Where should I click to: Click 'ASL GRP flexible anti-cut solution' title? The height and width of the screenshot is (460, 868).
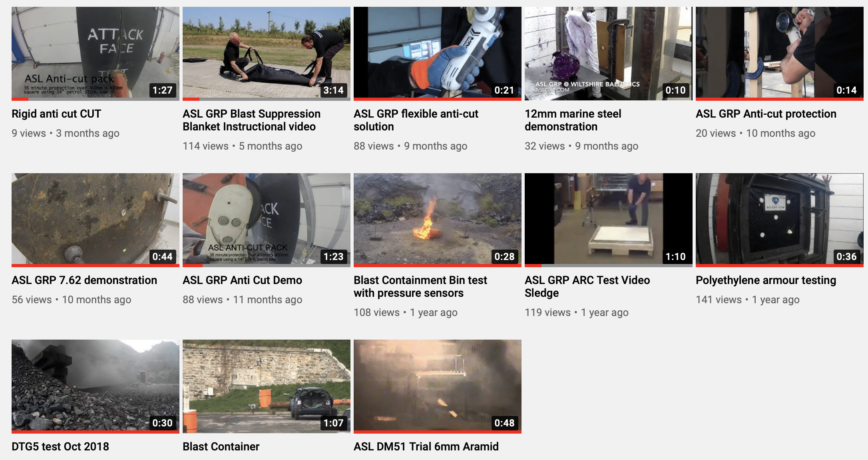tap(416, 120)
